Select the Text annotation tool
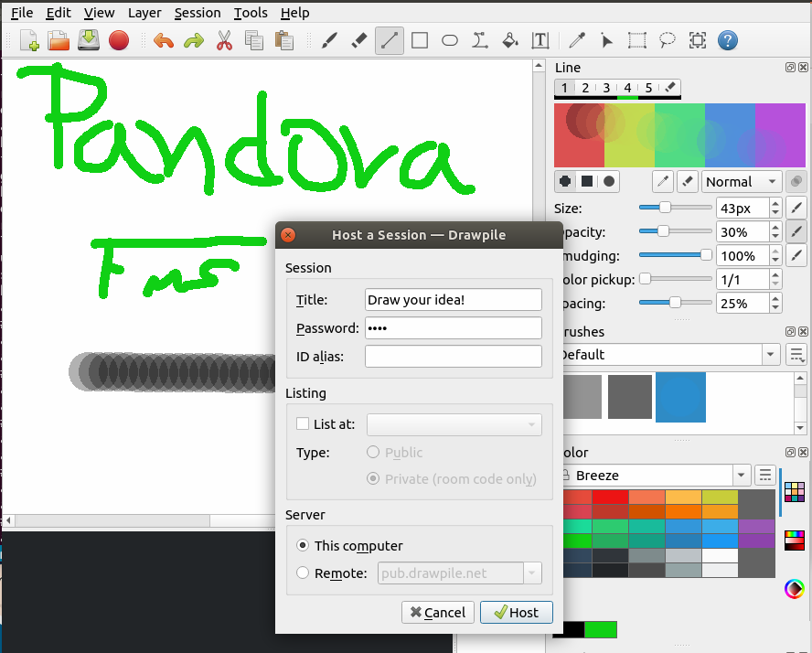This screenshot has height=653, width=812. coord(540,40)
